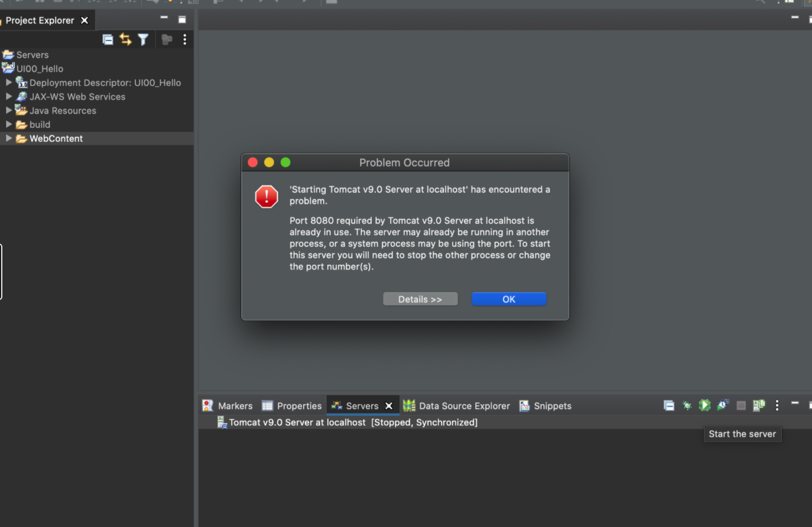The height and width of the screenshot is (527, 812).
Task: Click the JAX-WS Web Services icon
Action: pos(22,96)
